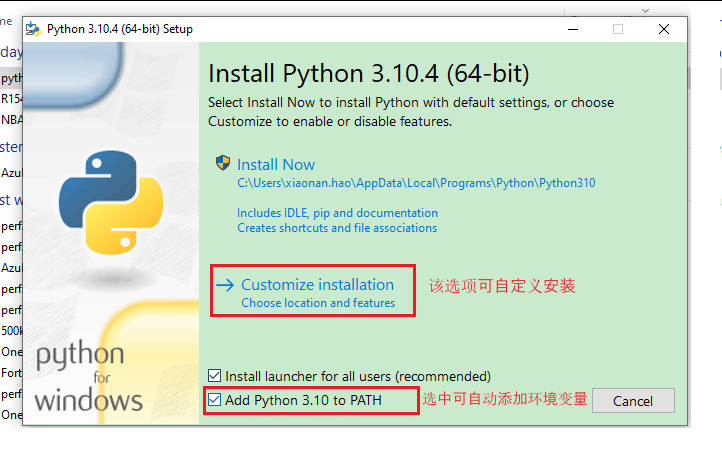Image resolution: width=722 pixels, height=455 pixels.
Task: Click 'Includes IDLE, pip and documentation' text
Action: [x=337, y=213]
